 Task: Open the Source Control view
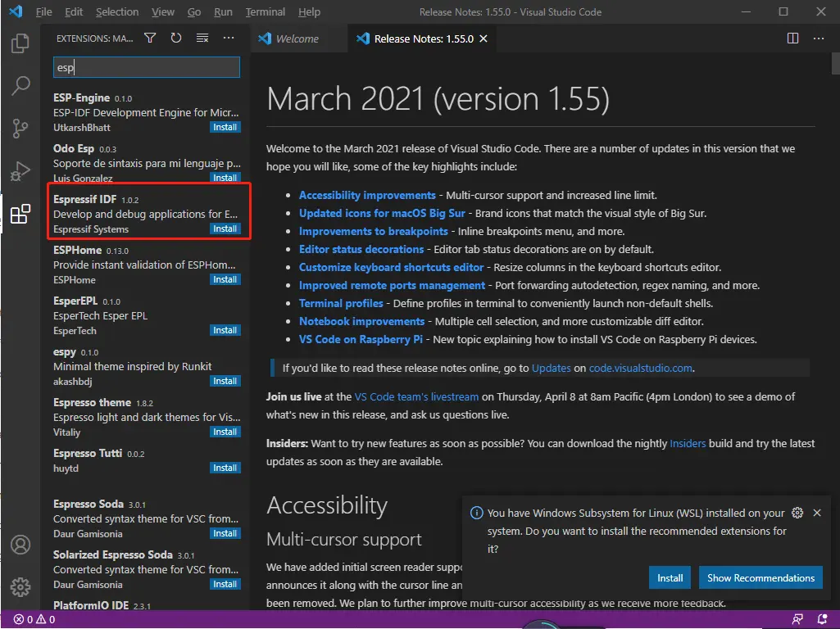pos(20,129)
